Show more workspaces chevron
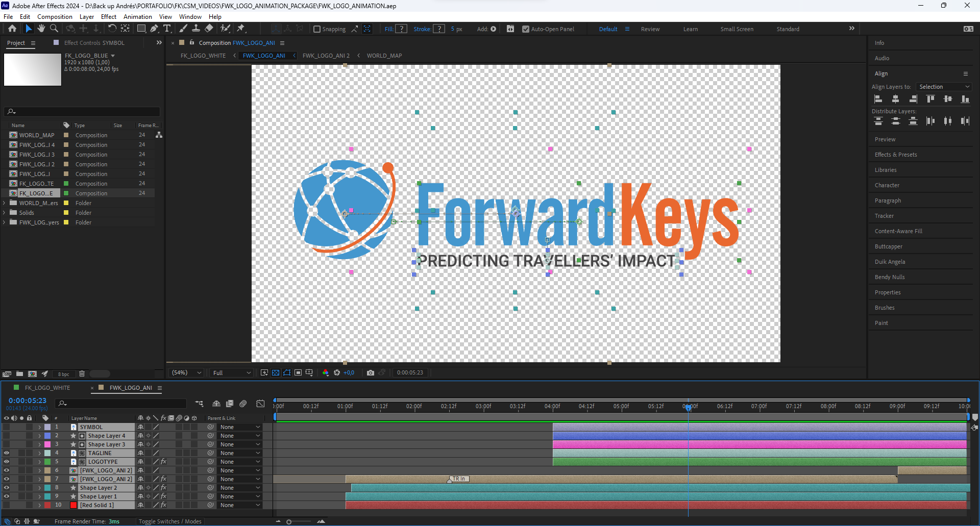The height and width of the screenshot is (526, 980). (851, 29)
